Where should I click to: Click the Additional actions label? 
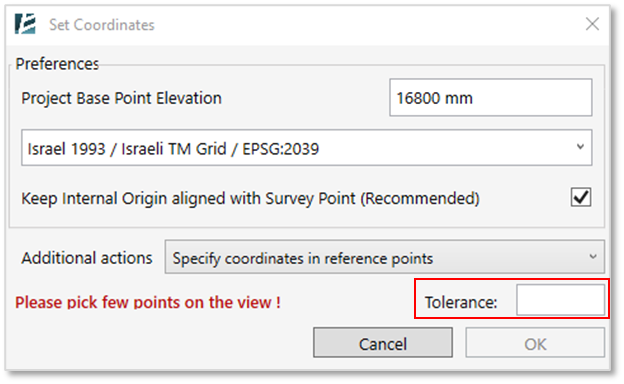(87, 258)
